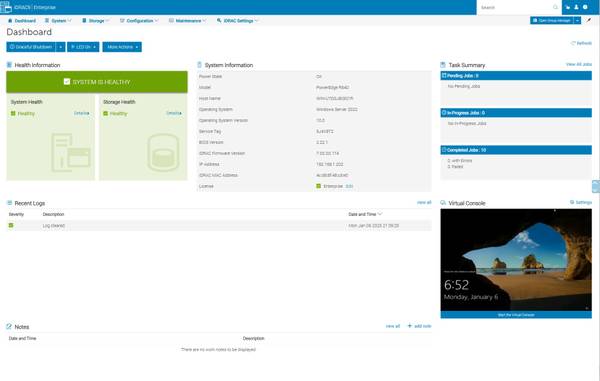Screen dimensions: 600x381
Task: Click the Service Tag value
Action: (x=324, y=132)
